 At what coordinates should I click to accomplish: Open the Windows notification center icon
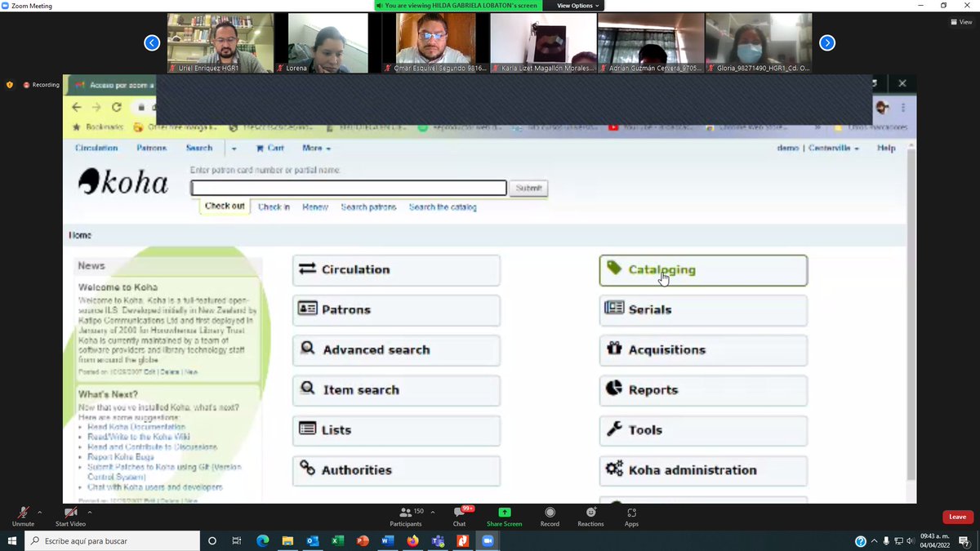point(964,540)
